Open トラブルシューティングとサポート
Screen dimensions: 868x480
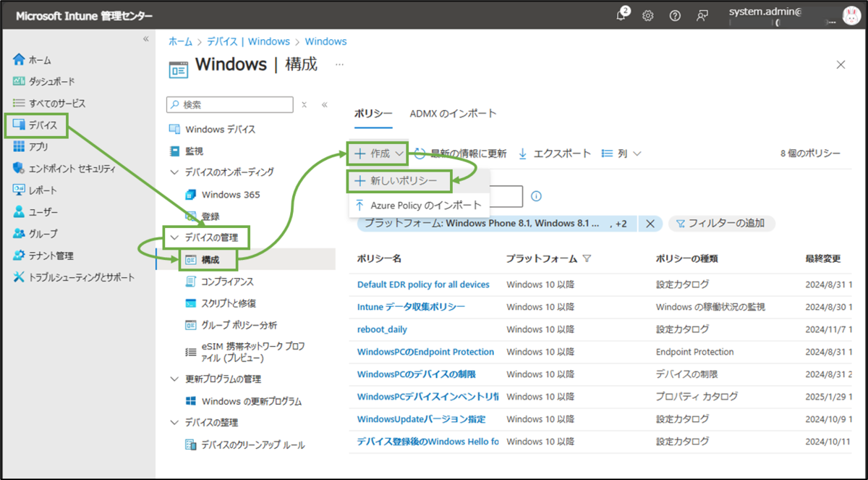[73, 277]
